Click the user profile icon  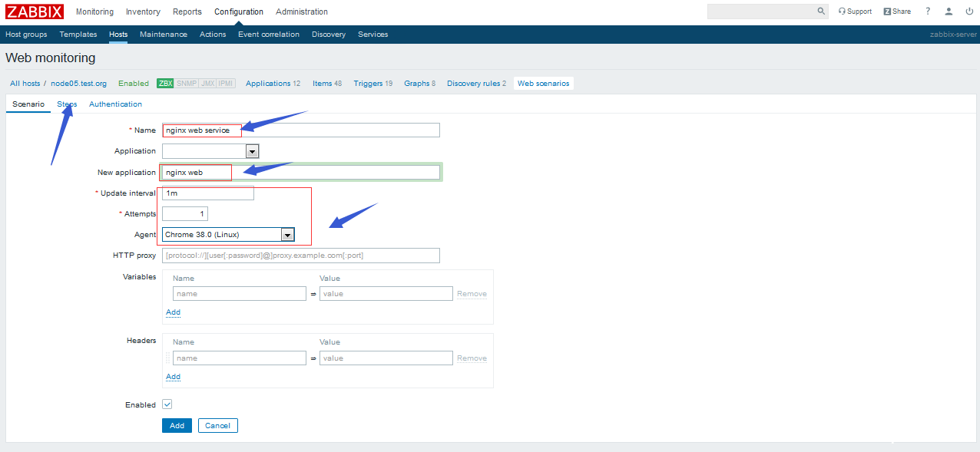coord(948,12)
